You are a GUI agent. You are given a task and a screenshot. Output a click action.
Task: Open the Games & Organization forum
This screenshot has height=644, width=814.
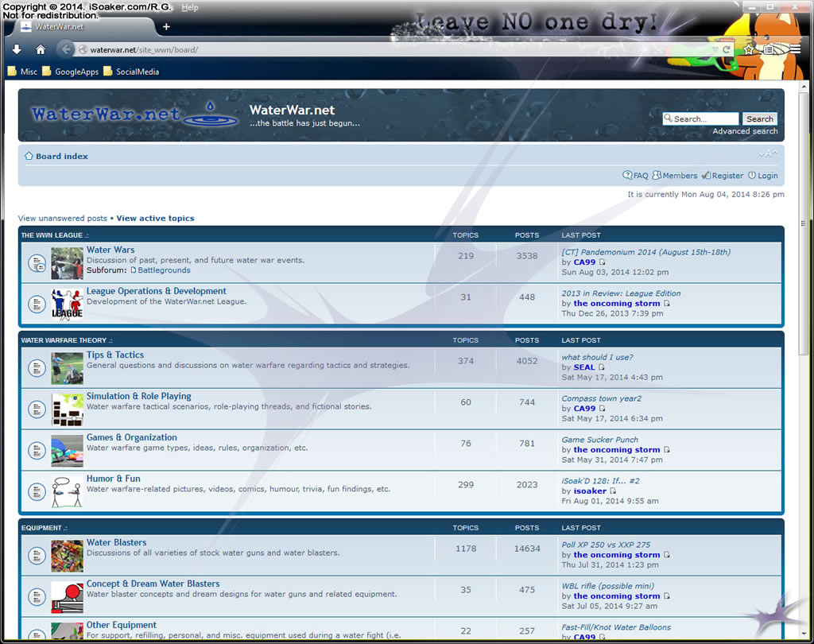tap(131, 437)
